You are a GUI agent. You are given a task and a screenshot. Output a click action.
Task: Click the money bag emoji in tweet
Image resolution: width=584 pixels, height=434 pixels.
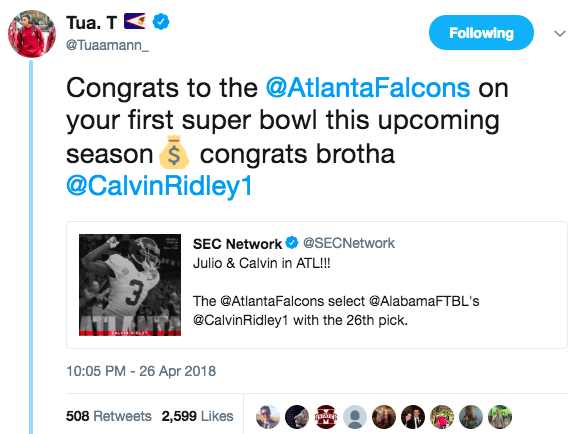[x=174, y=152]
